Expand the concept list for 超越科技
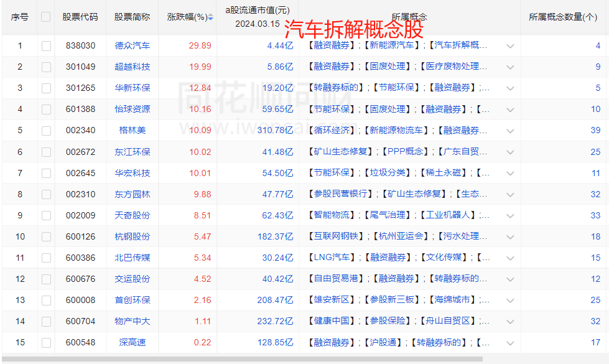 coord(510,66)
